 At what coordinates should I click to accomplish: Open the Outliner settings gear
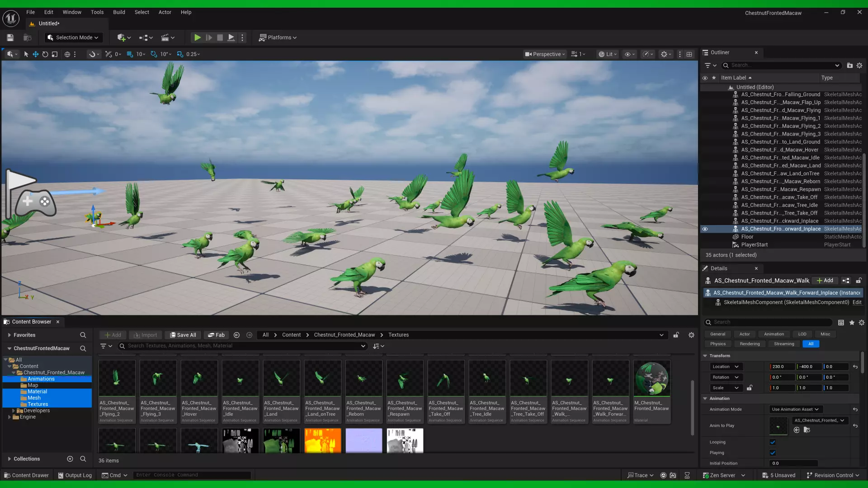click(x=859, y=66)
